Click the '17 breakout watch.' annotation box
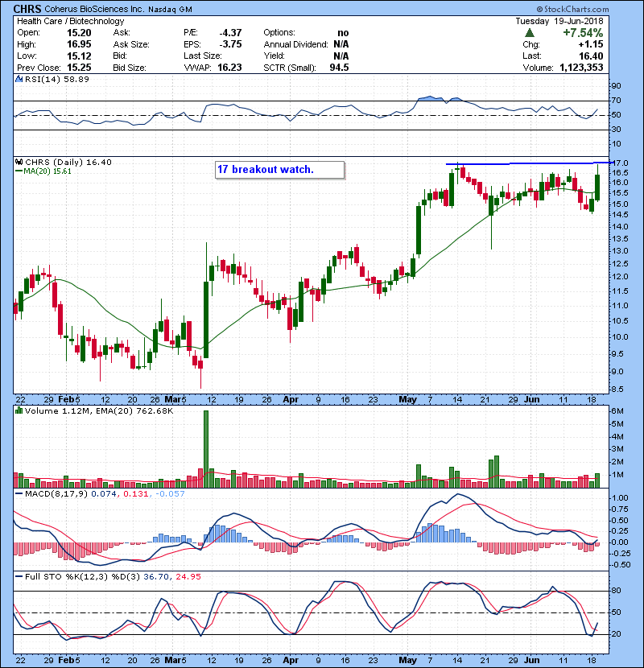Image resolution: width=644 pixels, height=668 pixels. [279, 170]
